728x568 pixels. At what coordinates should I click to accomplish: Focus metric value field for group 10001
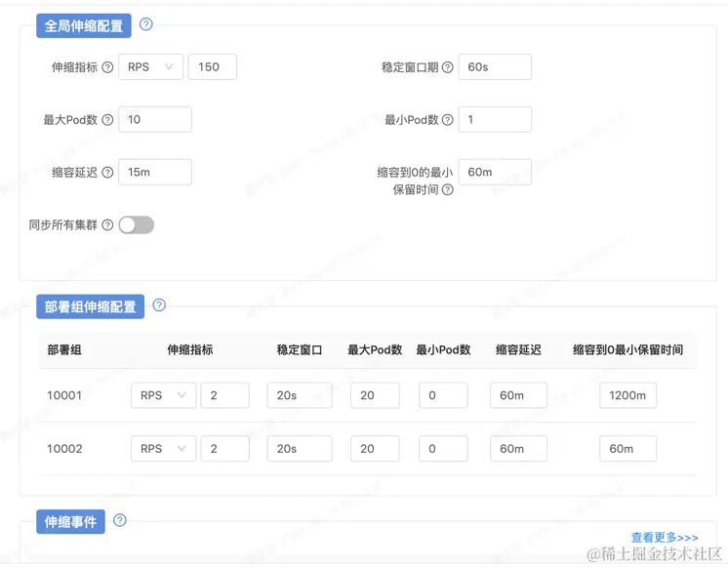click(x=224, y=395)
